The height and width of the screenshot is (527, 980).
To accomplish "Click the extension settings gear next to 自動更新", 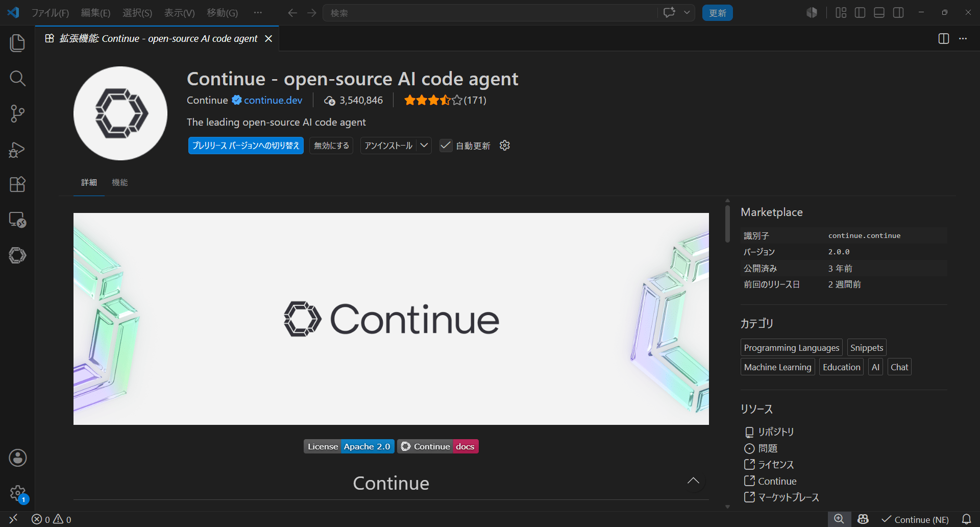I will point(505,146).
